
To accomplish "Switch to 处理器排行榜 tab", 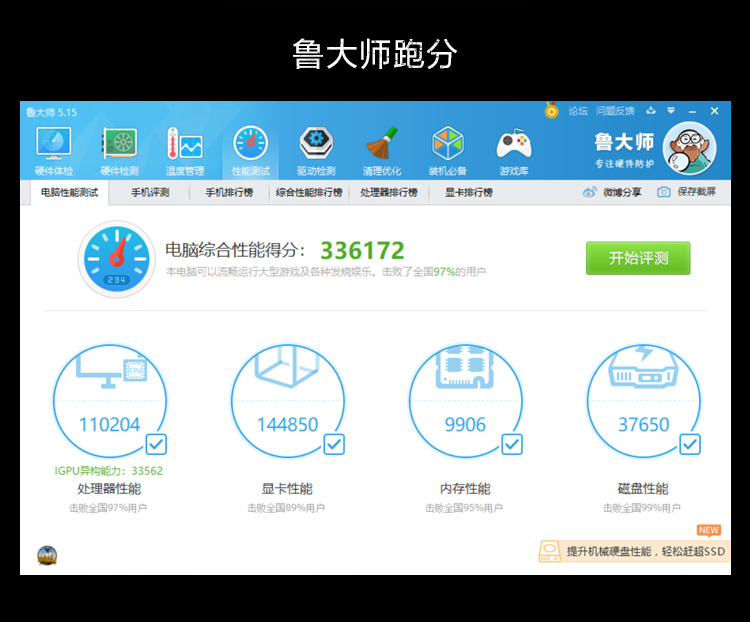I will tap(389, 192).
